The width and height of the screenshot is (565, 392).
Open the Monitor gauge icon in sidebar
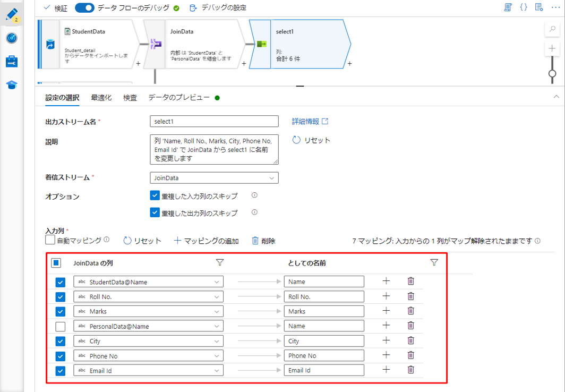(x=12, y=38)
